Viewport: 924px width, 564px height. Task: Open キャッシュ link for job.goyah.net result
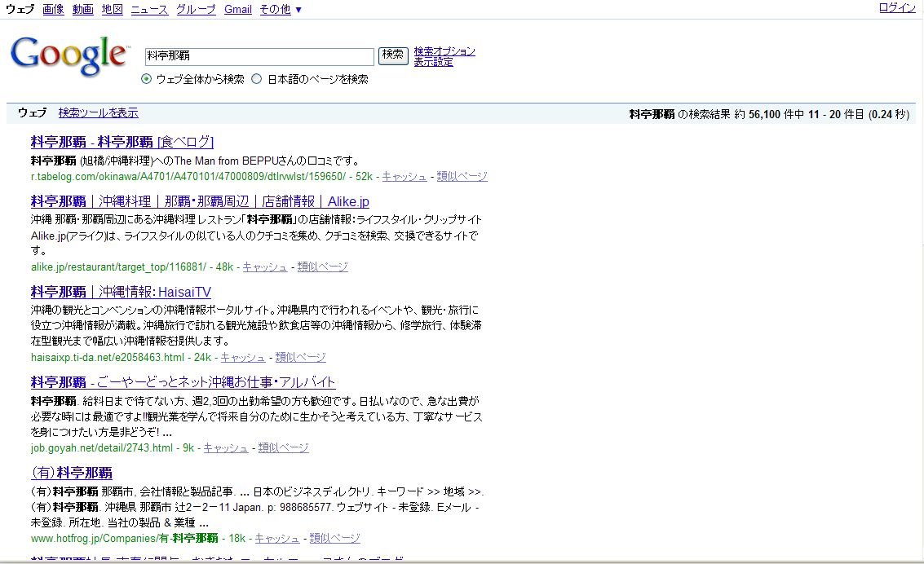226,448
